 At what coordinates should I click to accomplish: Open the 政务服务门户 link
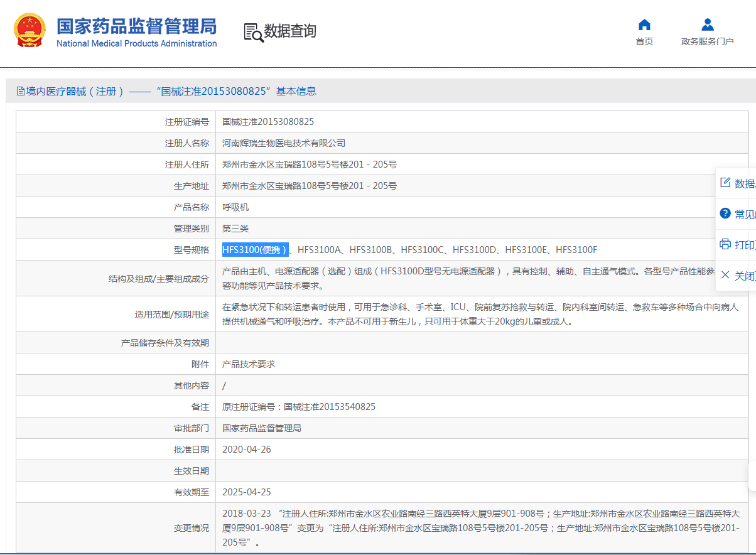click(708, 41)
